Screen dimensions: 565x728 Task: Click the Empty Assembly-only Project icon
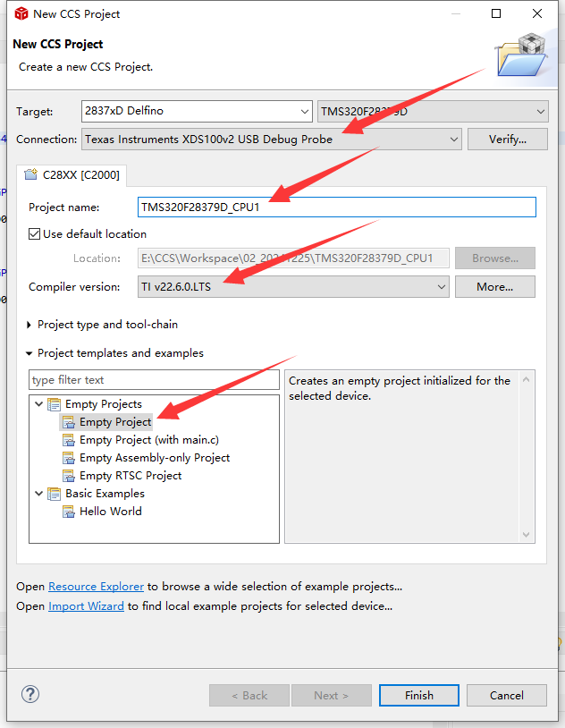pos(69,458)
